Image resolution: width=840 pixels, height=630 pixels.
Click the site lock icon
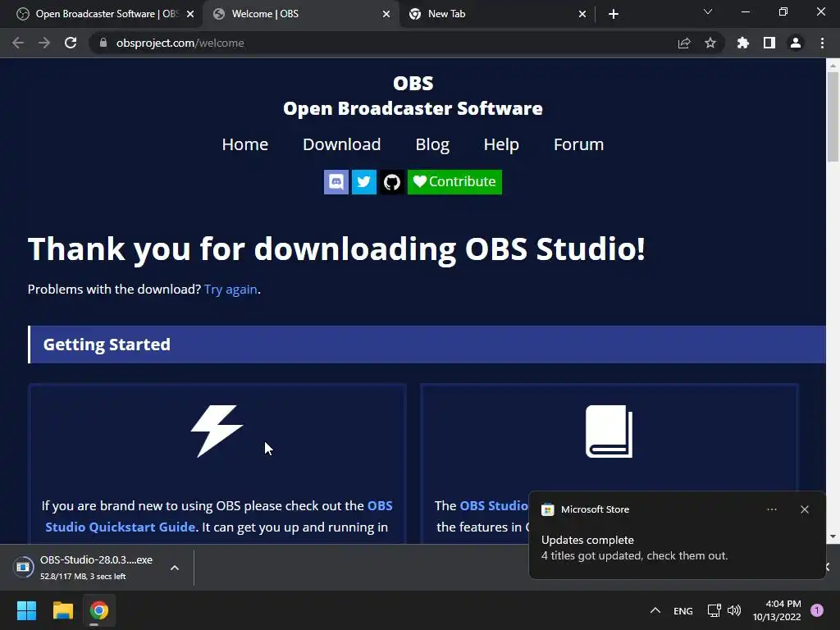(103, 43)
